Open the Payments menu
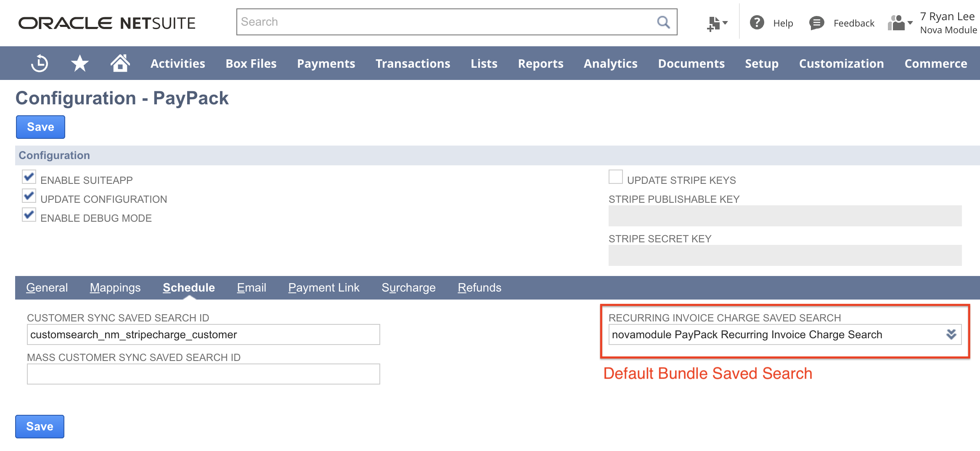The height and width of the screenshot is (451, 980). (x=326, y=64)
